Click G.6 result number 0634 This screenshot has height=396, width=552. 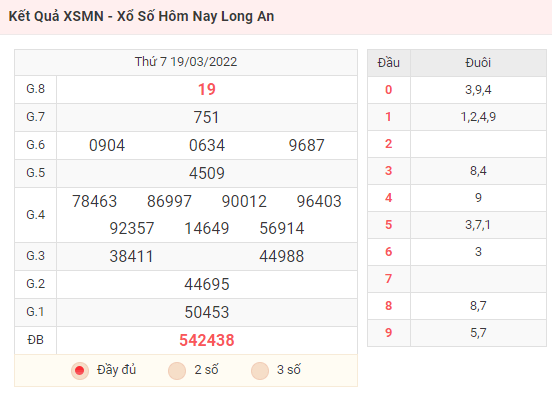click(207, 145)
